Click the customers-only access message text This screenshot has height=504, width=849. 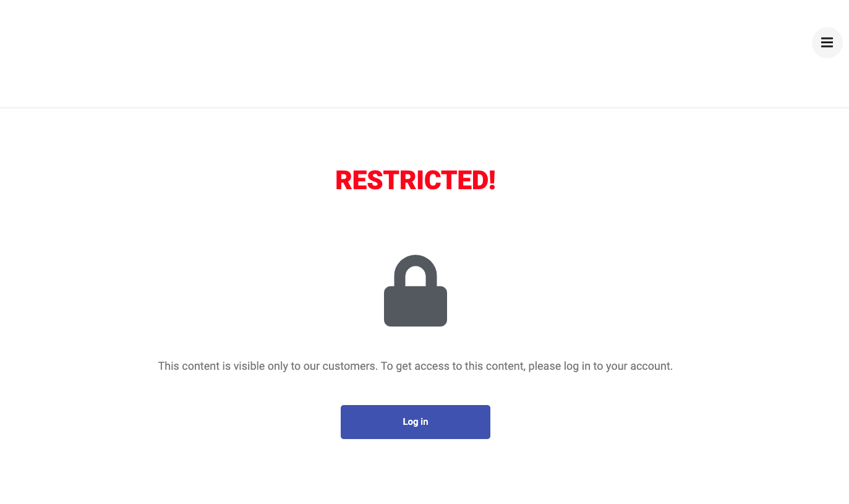click(416, 366)
